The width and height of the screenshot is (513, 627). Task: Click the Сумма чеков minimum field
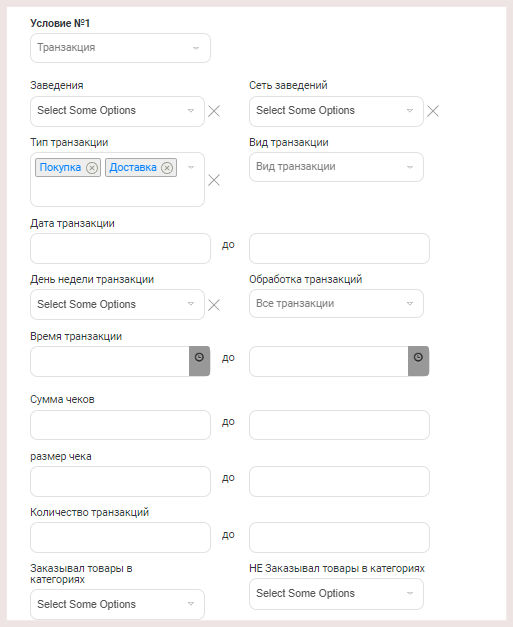[120, 425]
